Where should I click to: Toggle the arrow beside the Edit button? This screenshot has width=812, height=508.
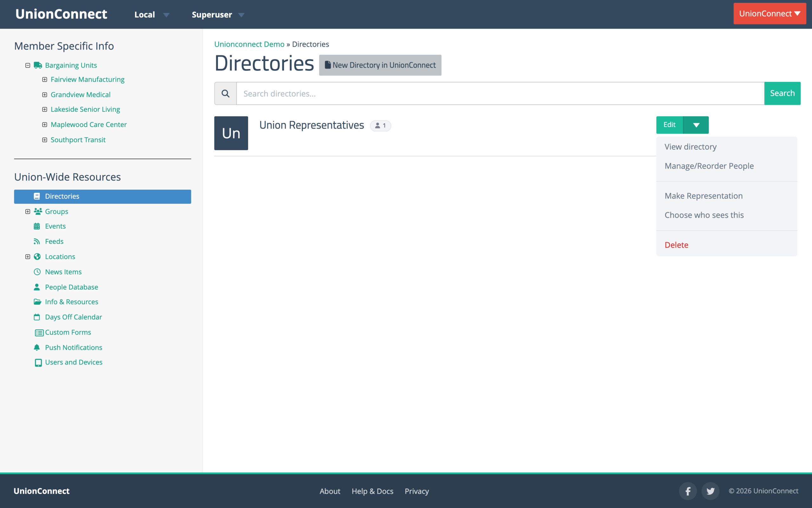click(696, 125)
